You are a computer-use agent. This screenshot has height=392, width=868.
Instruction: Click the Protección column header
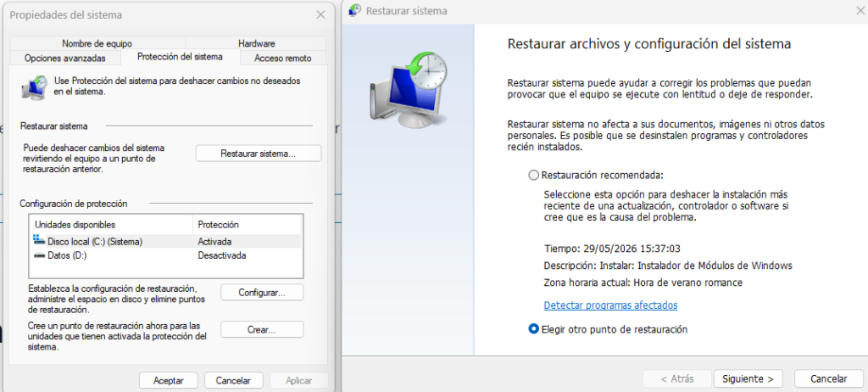click(x=247, y=225)
